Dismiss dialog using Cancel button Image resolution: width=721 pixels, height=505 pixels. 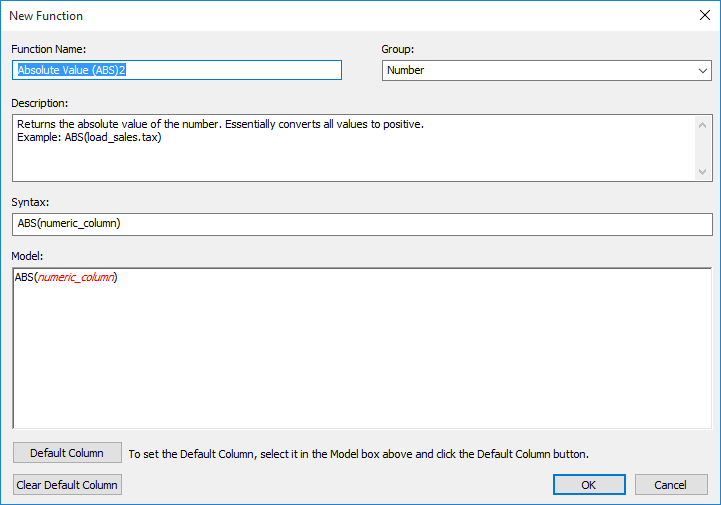pyautogui.click(x=671, y=484)
